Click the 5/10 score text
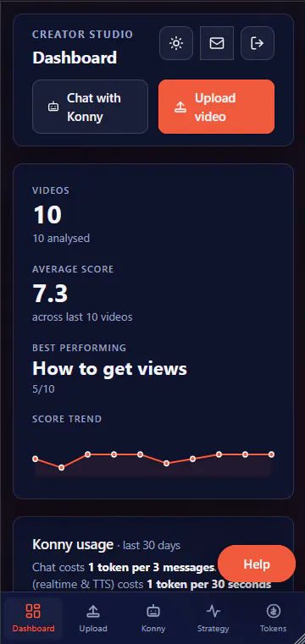 tap(43, 389)
